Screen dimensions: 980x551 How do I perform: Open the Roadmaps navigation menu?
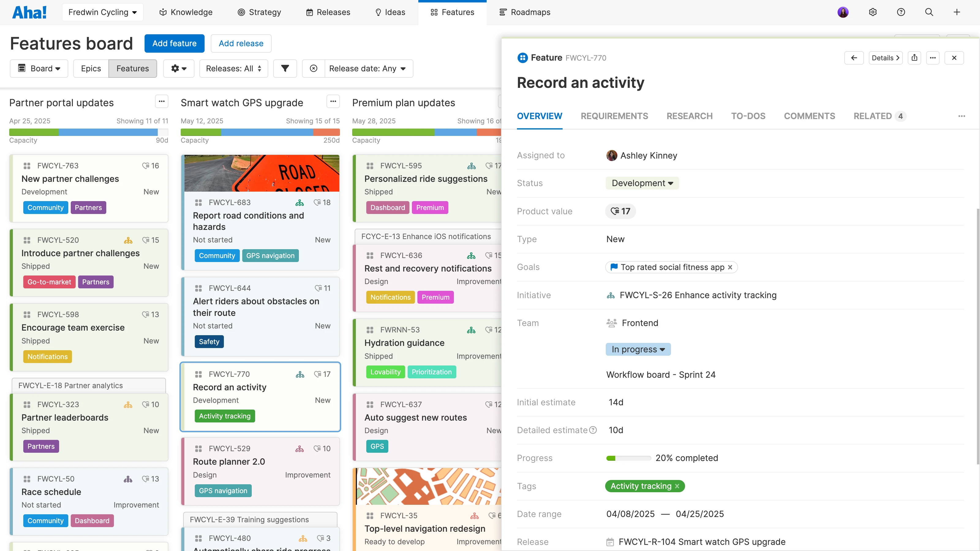pos(525,12)
